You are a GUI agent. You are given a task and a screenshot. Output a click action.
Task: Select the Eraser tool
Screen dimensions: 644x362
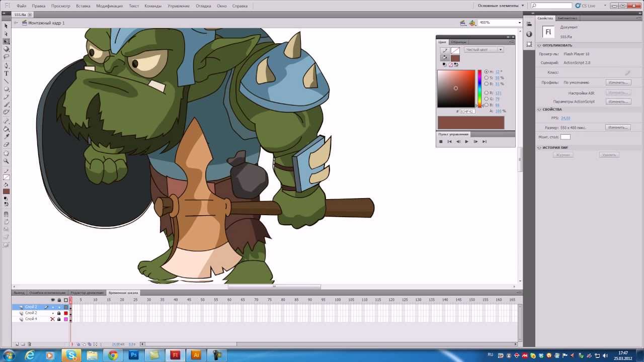[6, 144]
